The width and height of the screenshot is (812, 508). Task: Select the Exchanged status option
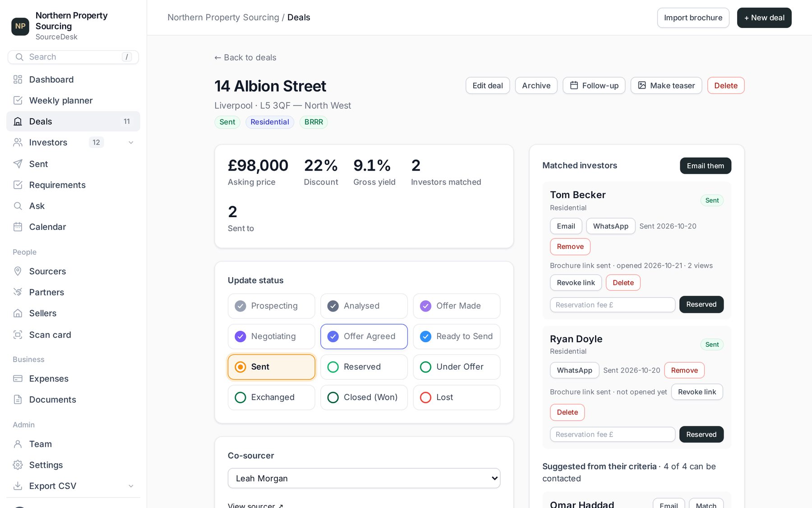[272, 397]
